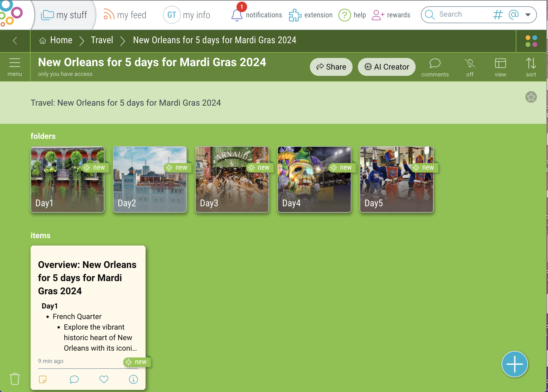Click the notifications bell icon
Viewport: 548px width, 392px height.
(x=237, y=15)
